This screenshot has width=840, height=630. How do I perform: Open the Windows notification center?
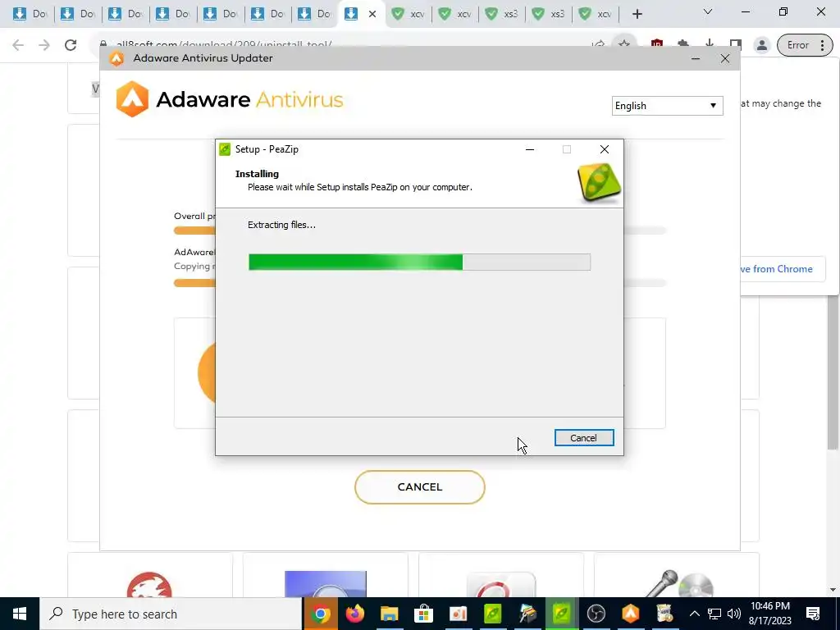tap(813, 614)
